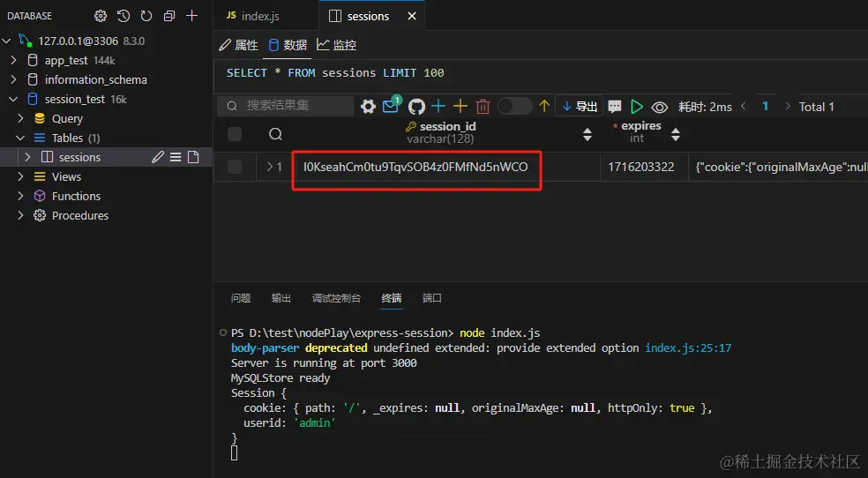Screen dimensions: 868x478
Task: Sort by expires column arrows
Action: [x=676, y=134]
